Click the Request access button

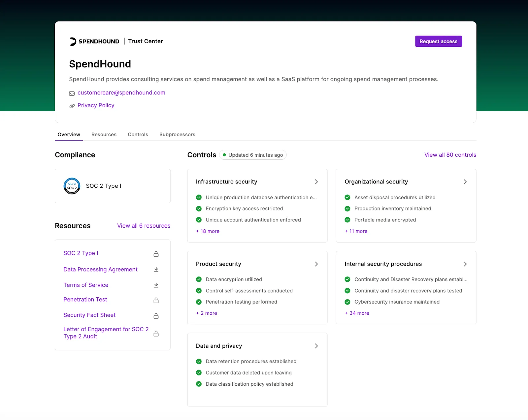438,41
